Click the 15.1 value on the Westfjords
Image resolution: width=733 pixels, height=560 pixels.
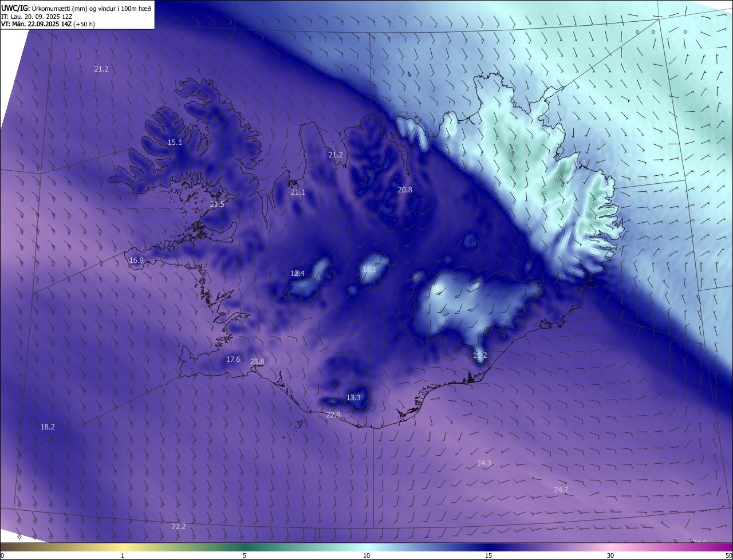coord(175,142)
